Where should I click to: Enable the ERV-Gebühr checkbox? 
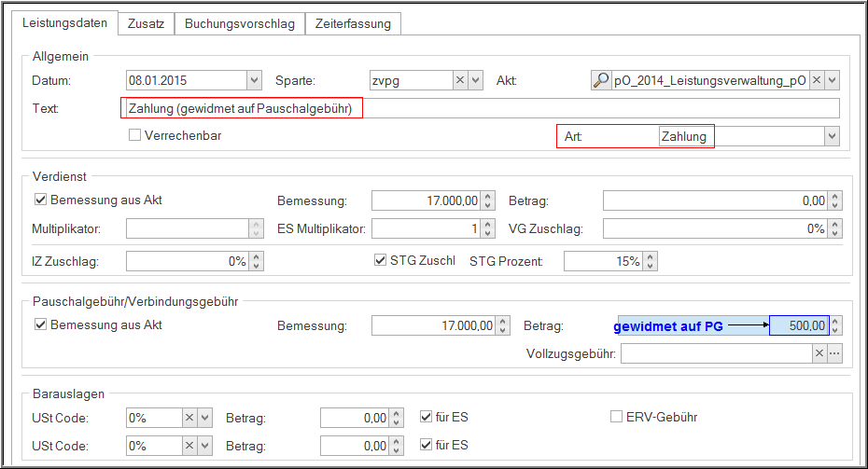click(x=616, y=418)
